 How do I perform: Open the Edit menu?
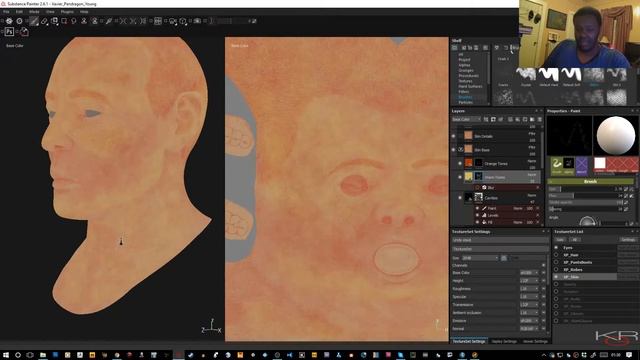point(20,12)
